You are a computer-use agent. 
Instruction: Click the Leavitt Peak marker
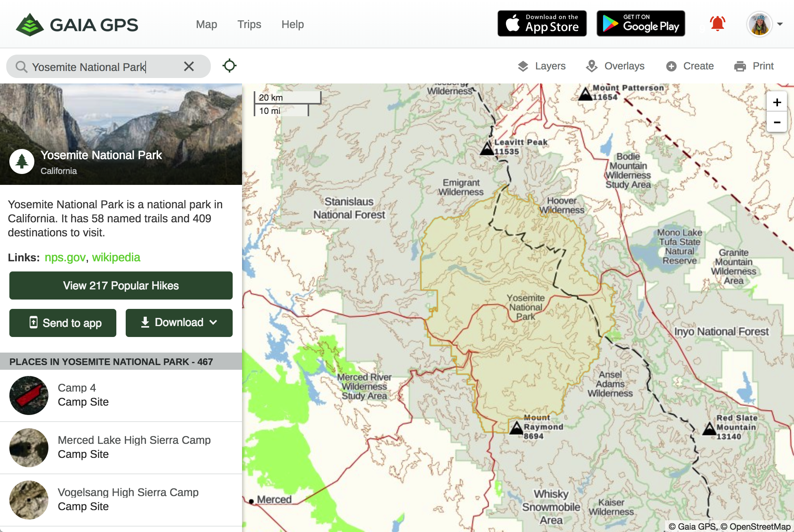[487, 149]
